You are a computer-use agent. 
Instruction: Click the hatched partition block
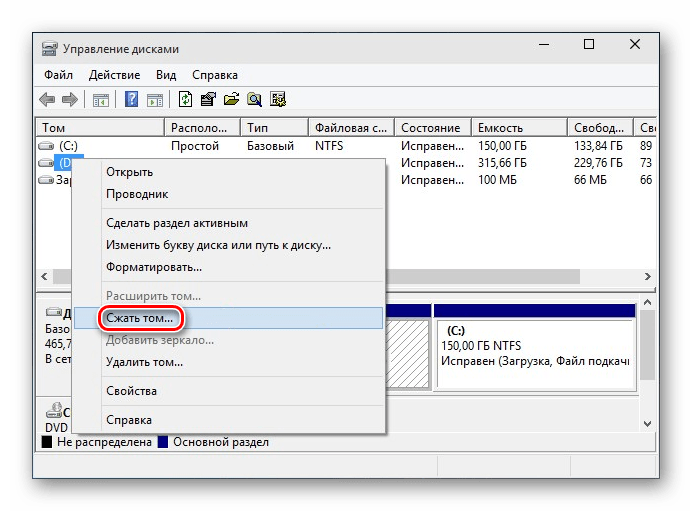(x=407, y=354)
